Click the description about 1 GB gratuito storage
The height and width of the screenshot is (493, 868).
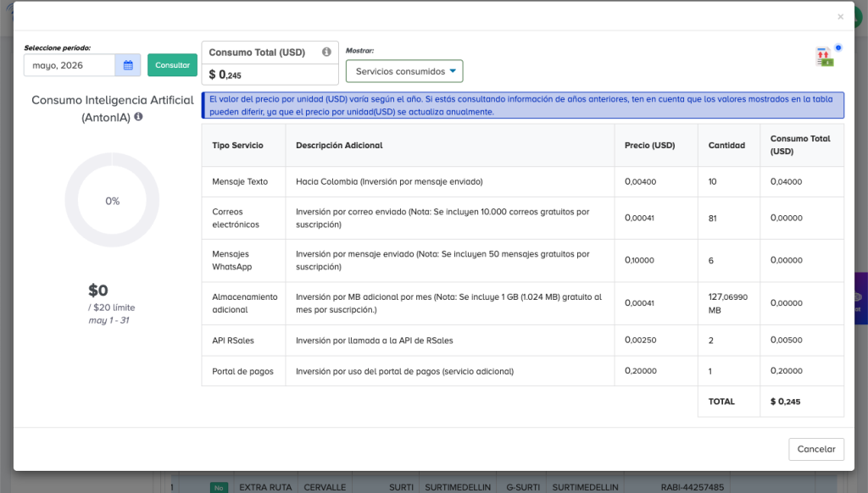[x=448, y=303]
